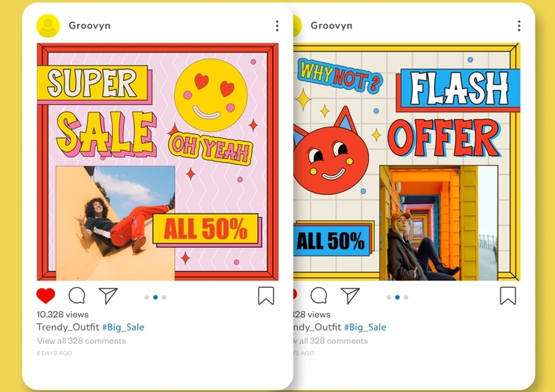555x392 pixels.
Task: Share the right Flash Offer post
Action: click(350, 296)
